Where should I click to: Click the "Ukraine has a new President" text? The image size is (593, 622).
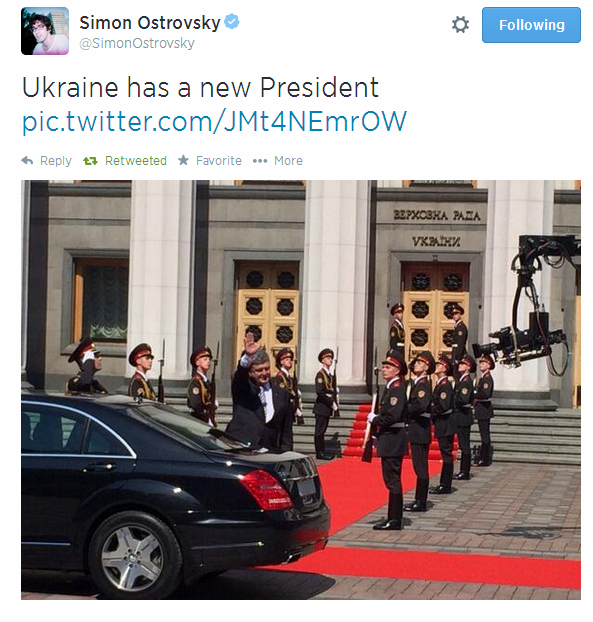pyautogui.click(x=200, y=88)
